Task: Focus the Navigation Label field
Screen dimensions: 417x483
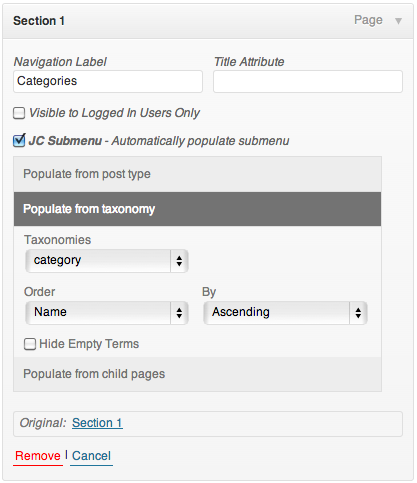Action: coord(108,81)
